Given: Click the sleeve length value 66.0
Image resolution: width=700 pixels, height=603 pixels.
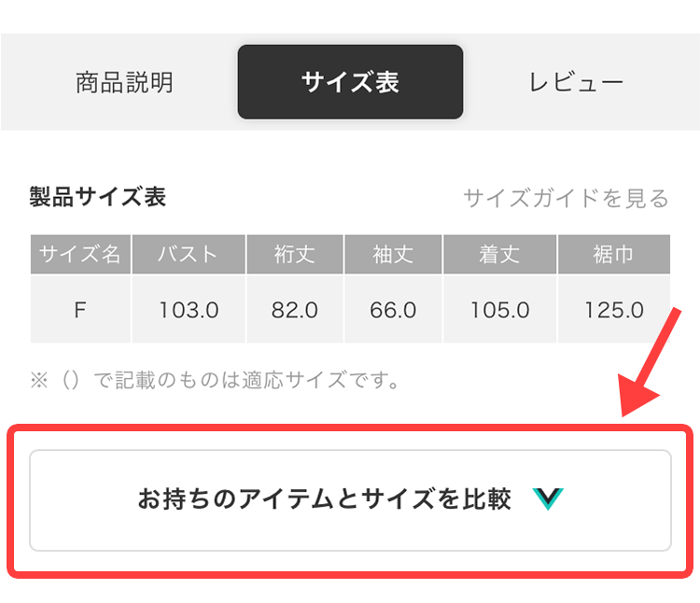Looking at the screenshot, I should pos(393,309).
